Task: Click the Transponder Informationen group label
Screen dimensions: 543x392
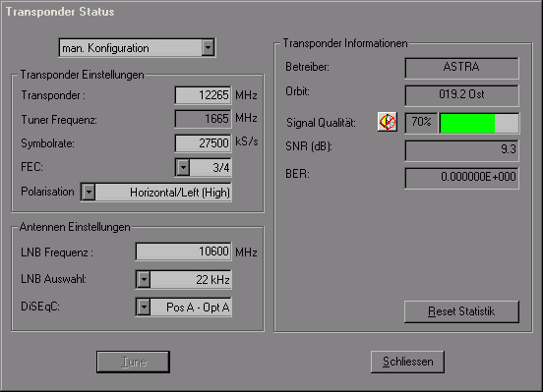Action: (x=345, y=43)
